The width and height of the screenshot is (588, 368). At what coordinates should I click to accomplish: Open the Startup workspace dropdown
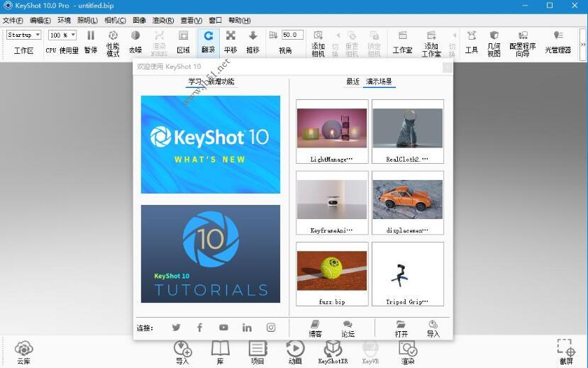23,35
